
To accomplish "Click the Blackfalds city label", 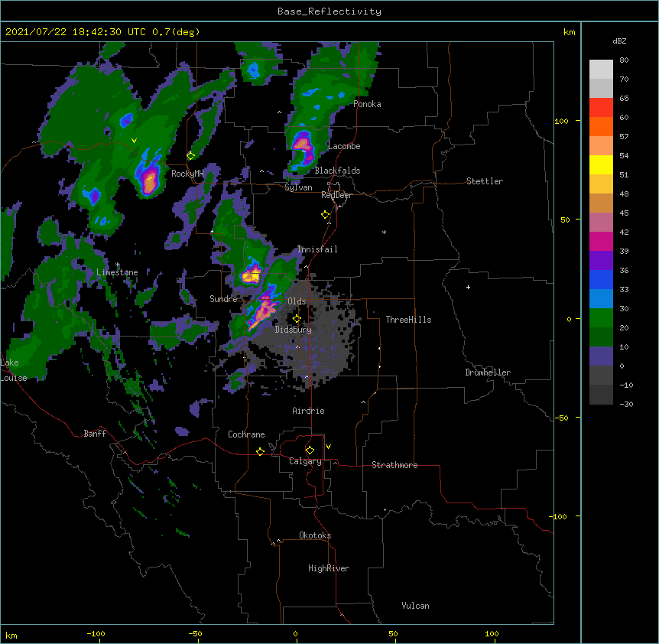I will (x=337, y=171).
